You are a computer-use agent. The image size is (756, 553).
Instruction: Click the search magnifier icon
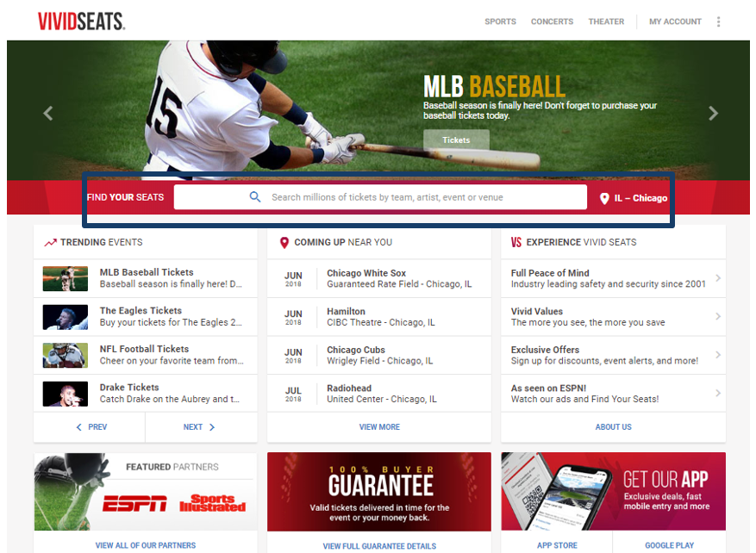click(x=255, y=196)
